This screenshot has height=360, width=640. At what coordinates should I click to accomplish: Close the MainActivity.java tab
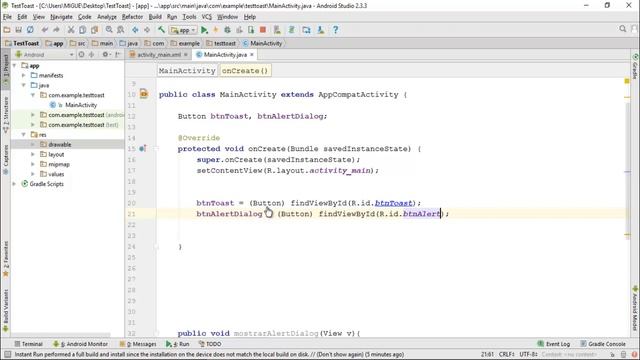tap(252, 54)
